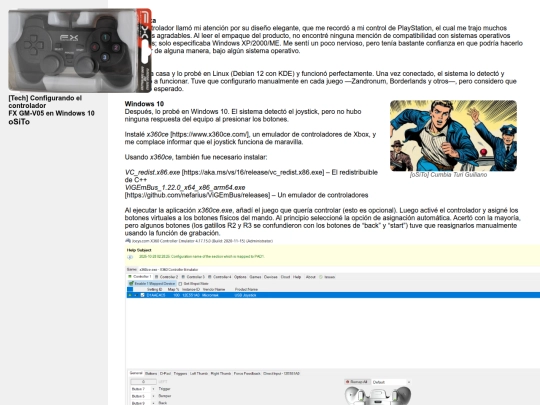
Task: Click the x360ce window title bar icon
Action: pyautogui.click(x=128, y=241)
